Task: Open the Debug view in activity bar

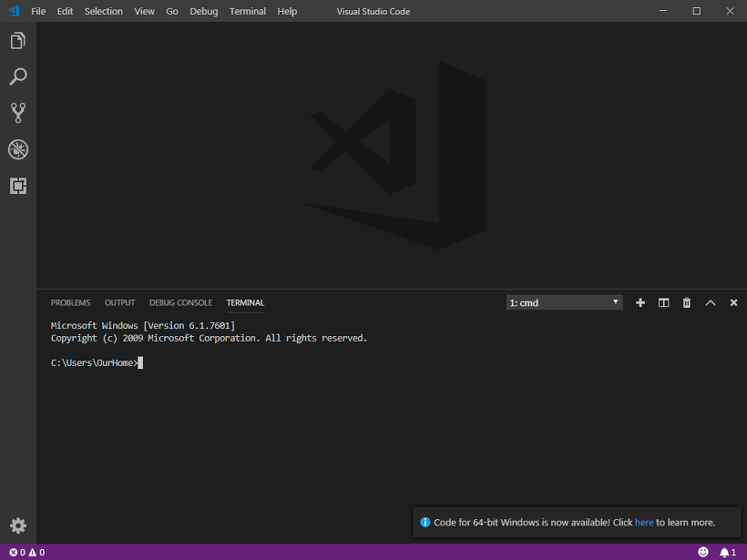Action: pyautogui.click(x=18, y=149)
